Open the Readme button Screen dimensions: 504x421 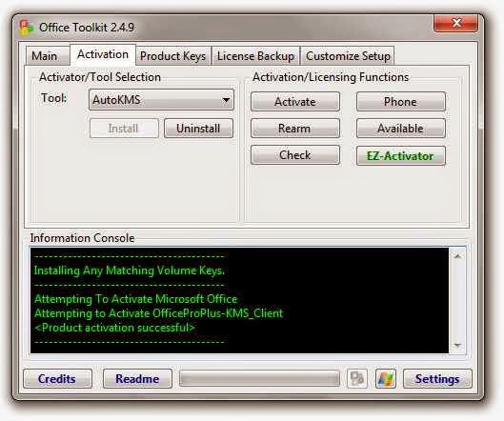pyautogui.click(x=137, y=378)
